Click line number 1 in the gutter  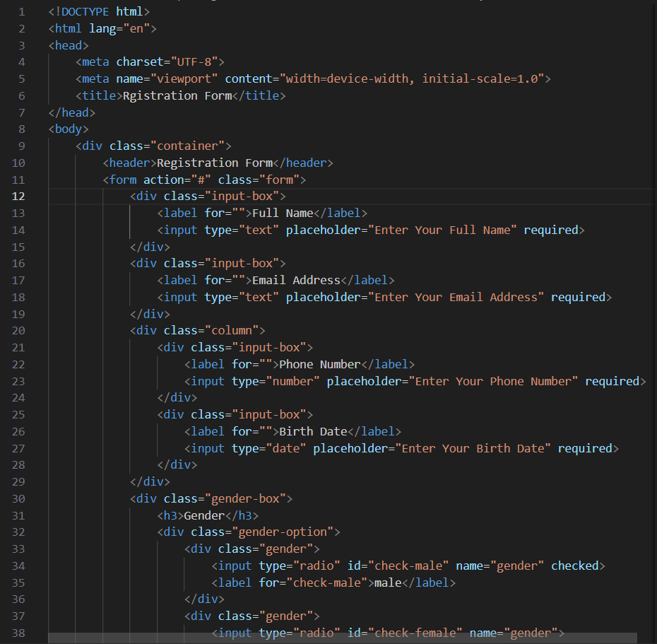click(x=22, y=12)
